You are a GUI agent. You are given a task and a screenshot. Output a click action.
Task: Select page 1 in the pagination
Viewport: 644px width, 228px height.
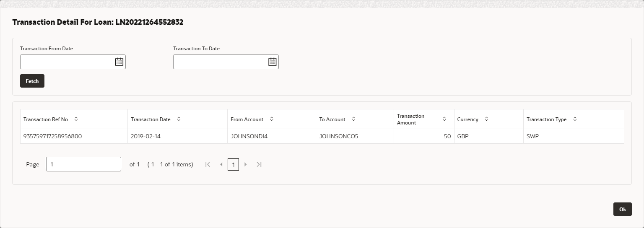[x=234, y=164]
